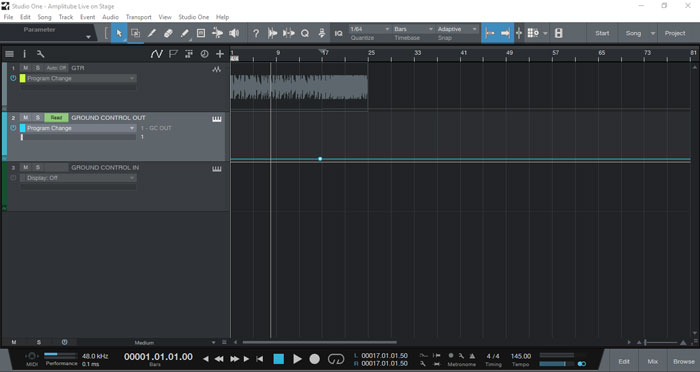The width and height of the screenshot is (700, 372).
Task: Open the Edit menu
Action: (25, 17)
